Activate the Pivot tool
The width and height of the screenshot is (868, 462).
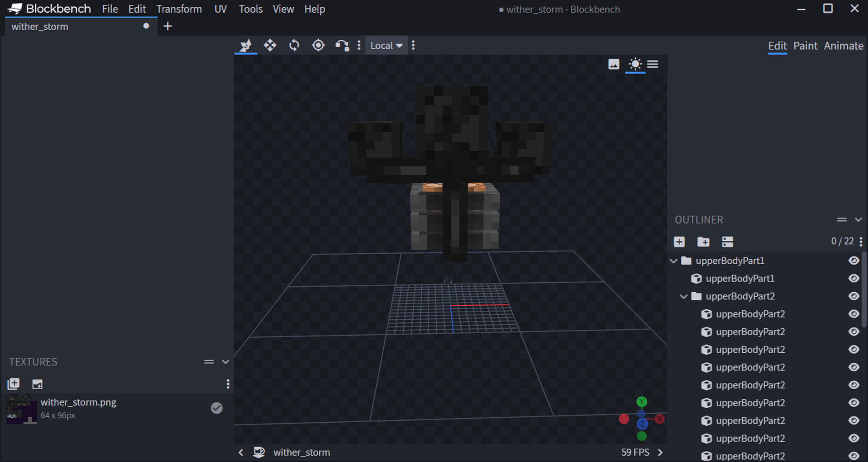pos(318,45)
